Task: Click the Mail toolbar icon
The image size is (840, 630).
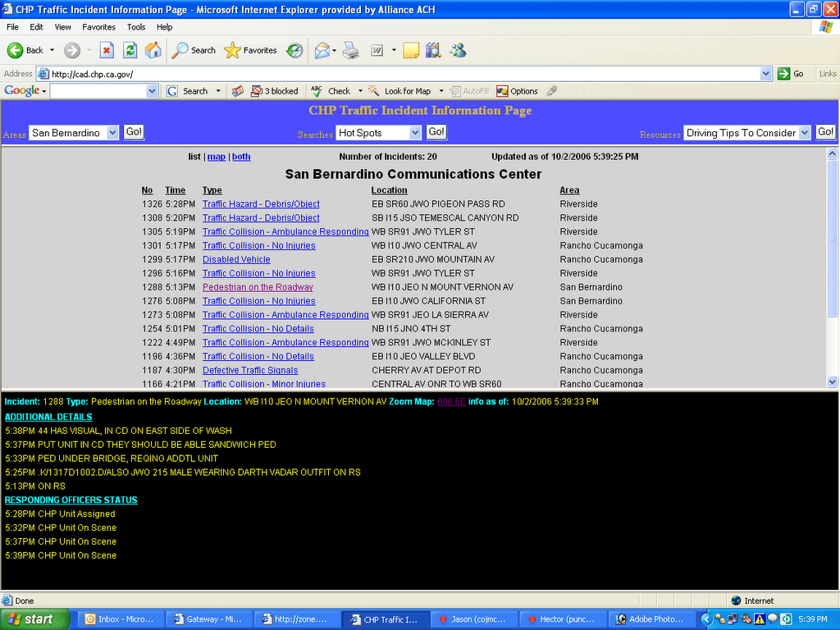Action: 322,51
